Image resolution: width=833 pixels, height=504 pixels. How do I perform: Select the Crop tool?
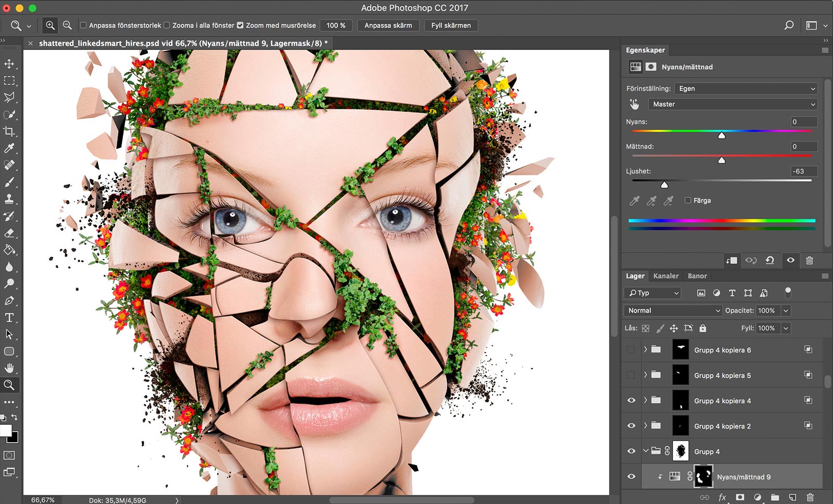coord(9,131)
